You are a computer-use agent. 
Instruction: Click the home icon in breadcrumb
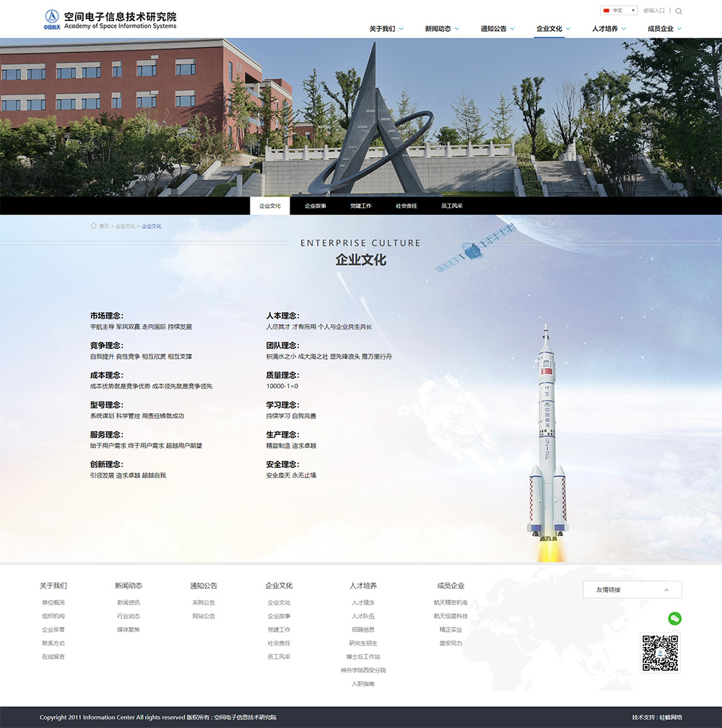94,226
